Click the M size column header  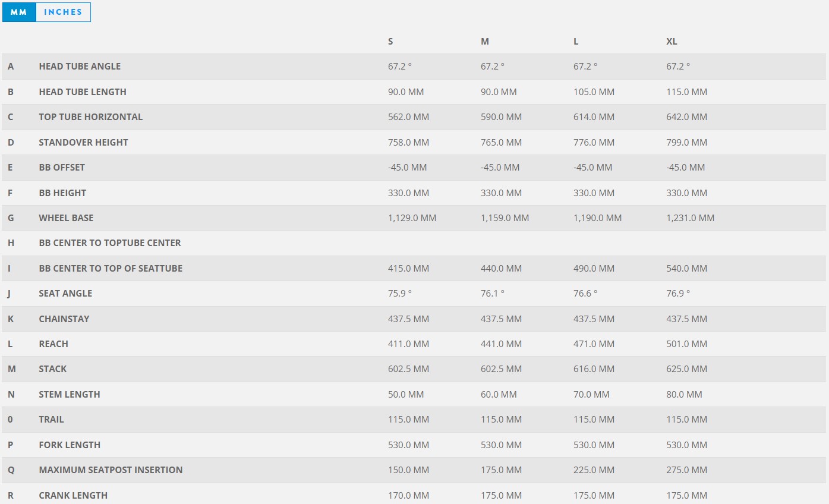tap(485, 42)
